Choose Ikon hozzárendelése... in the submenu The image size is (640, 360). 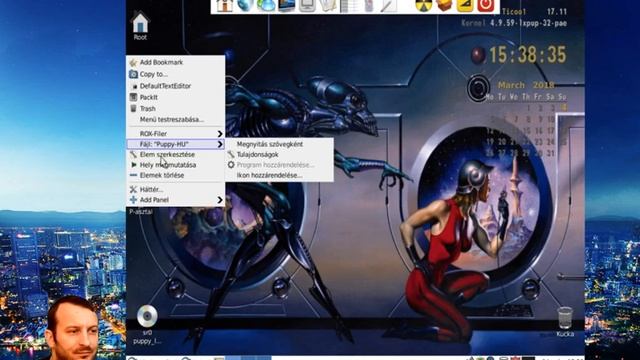[279, 175]
